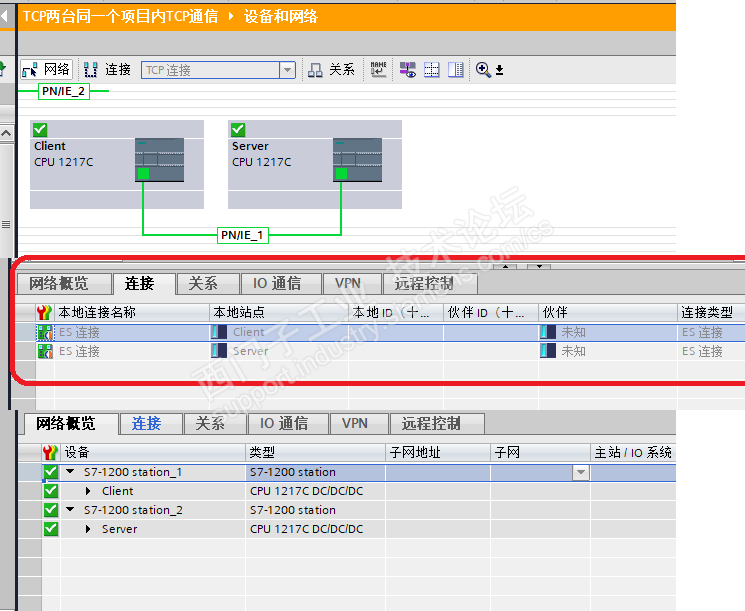The width and height of the screenshot is (745, 611).
Task: Click the connection table header status icon
Action: pos(44,312)
